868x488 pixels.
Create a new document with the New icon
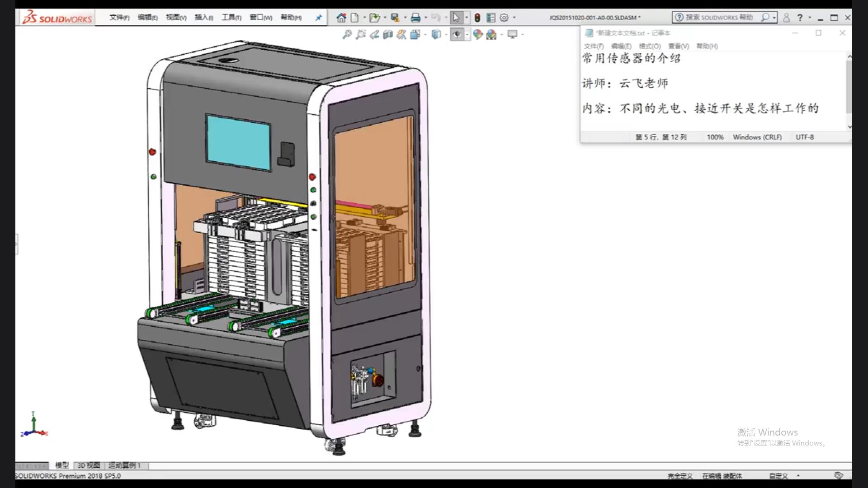355,18
